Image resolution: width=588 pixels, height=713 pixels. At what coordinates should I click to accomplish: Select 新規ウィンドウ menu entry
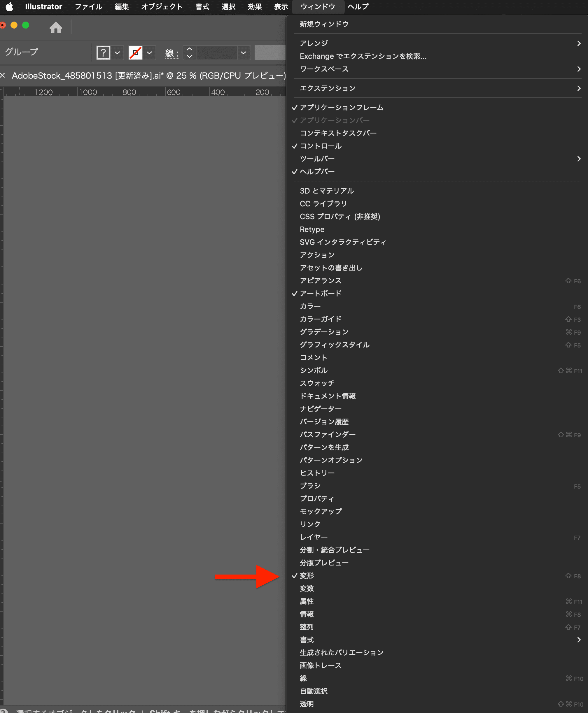pos(324,24)
